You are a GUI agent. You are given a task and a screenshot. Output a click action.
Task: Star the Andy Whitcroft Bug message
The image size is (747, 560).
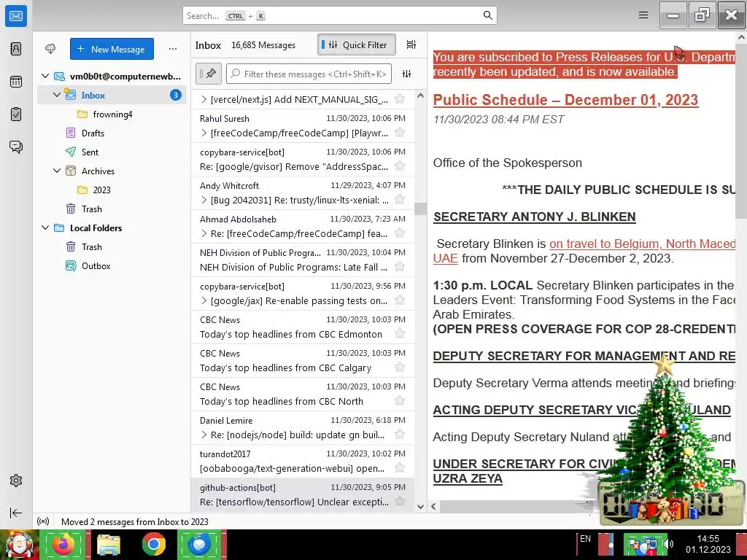click(x=400, y=200)
